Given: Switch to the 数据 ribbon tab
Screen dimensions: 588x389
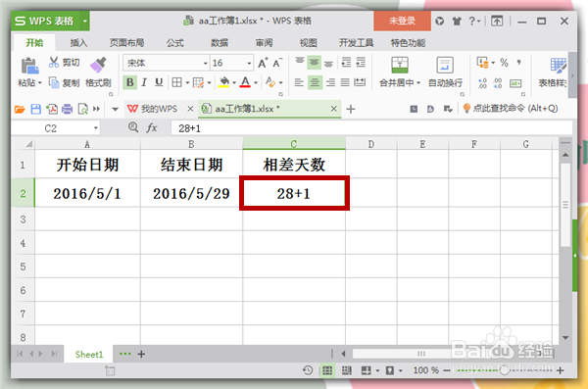Looking at the screenshot, I should tap(220, 43).
